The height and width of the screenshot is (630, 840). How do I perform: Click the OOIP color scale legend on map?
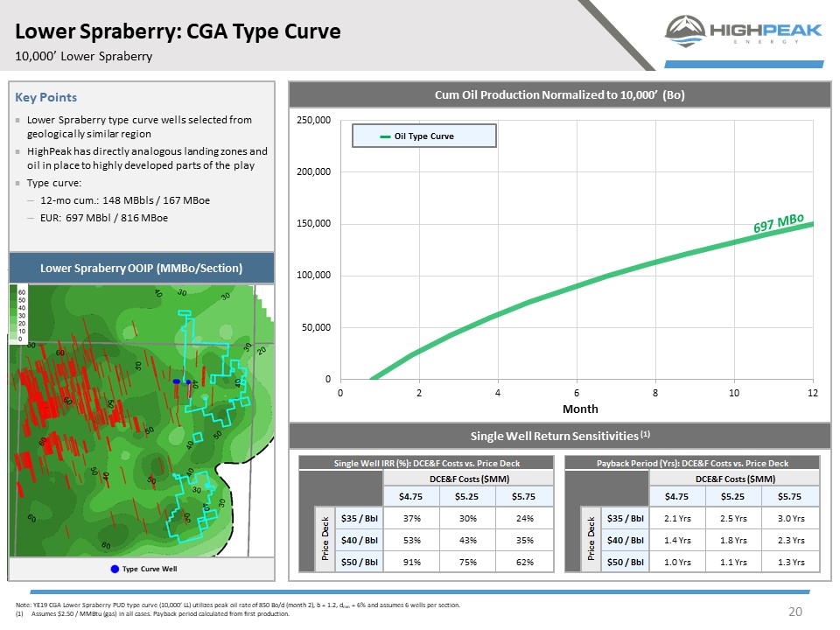18,312
